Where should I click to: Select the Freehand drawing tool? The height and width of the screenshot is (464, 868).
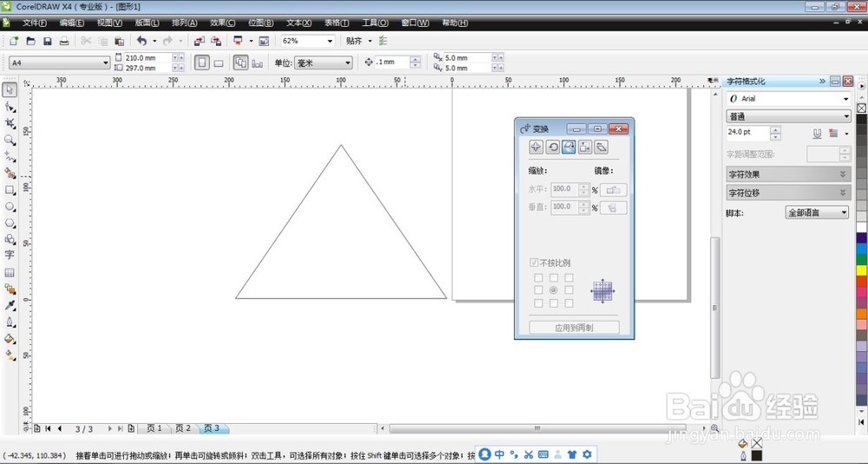coord(10,156)
